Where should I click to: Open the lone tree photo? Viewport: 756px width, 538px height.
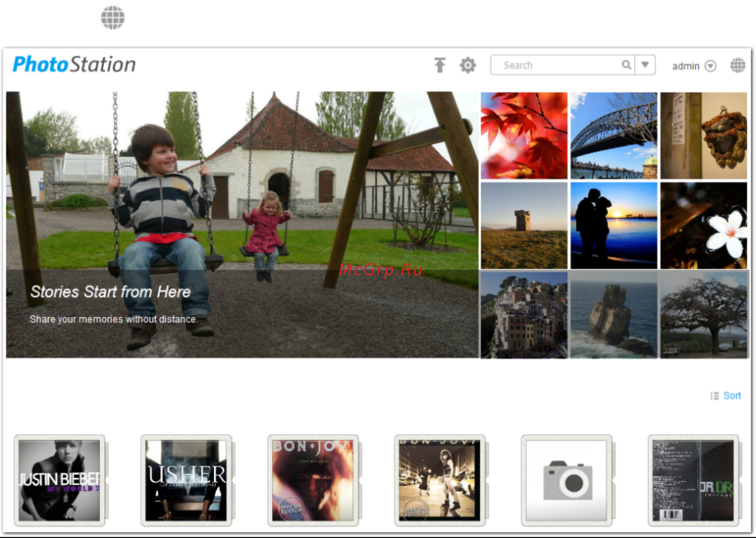(704, 315)
